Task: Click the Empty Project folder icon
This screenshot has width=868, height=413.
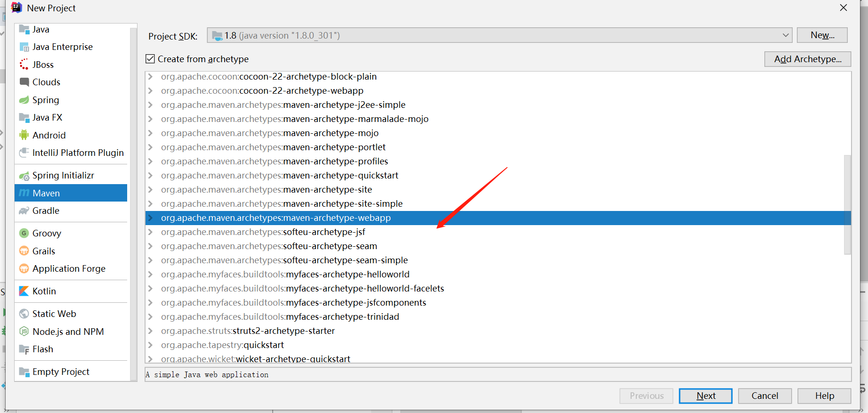Action: 24,372
